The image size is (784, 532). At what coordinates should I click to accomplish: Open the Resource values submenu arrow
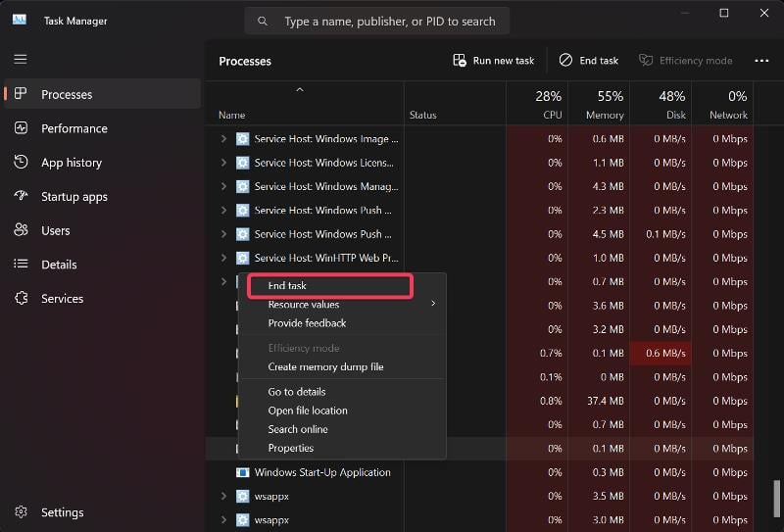(x=433, y=304)
